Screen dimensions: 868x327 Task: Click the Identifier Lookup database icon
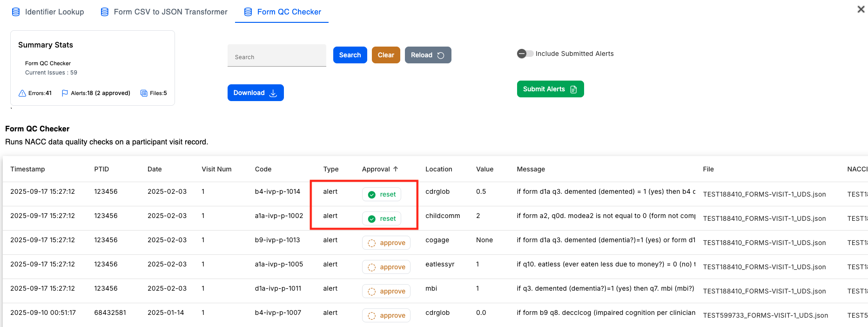[16, 12]
